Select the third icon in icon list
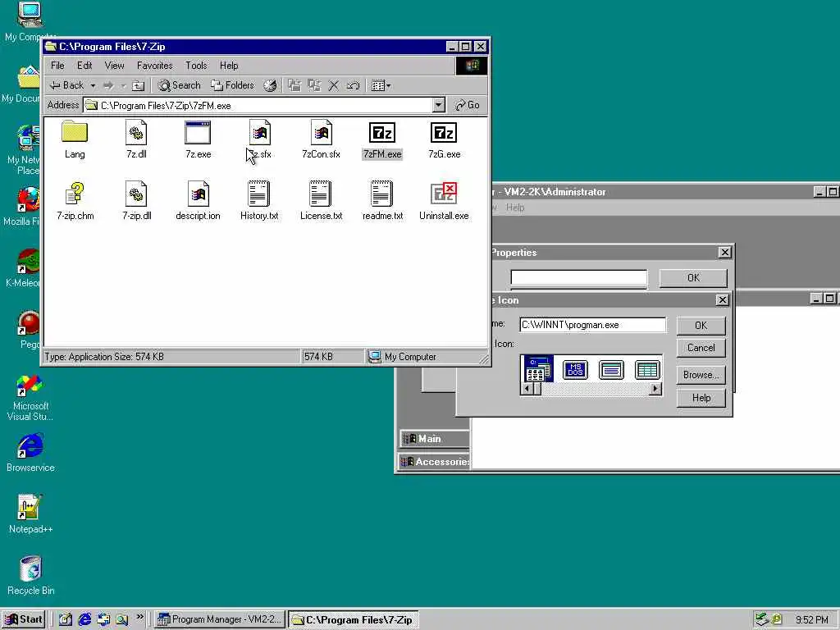 coord(610,370)
